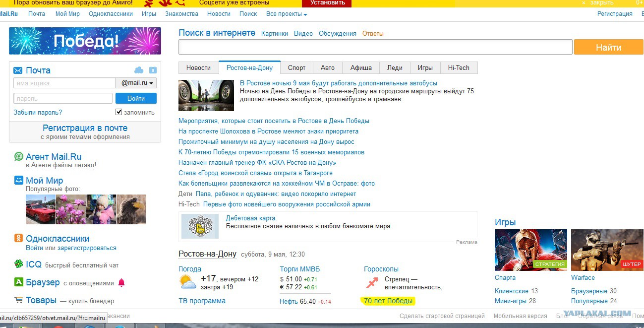The width and height of the screenshot is (644, 328).
Task: Click the Забыли пароль? link
Action: 38,113
